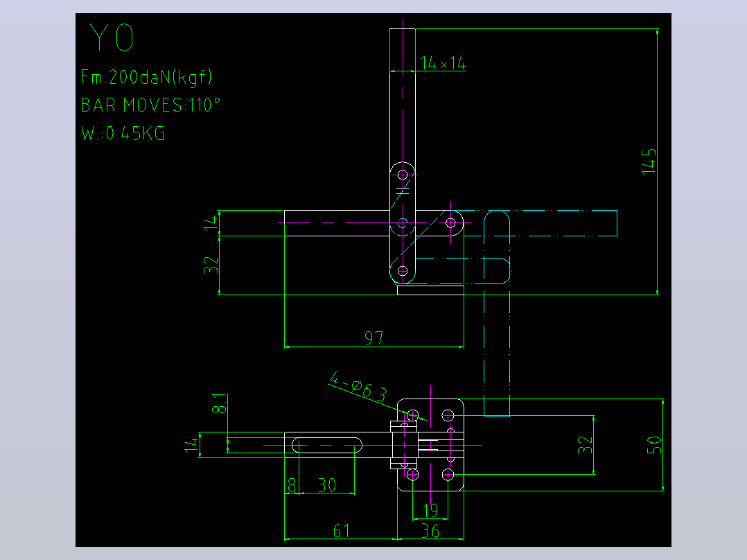Screen dimensions: 747x560
Task: Select the 'BAR MOVES:110°' annotation
Action: tap(150, 105)
